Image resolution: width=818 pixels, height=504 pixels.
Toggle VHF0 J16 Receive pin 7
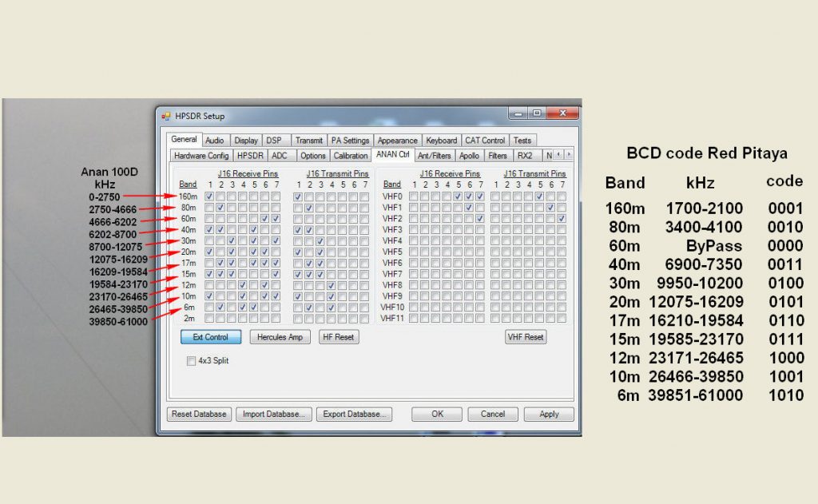click(480, 196)
